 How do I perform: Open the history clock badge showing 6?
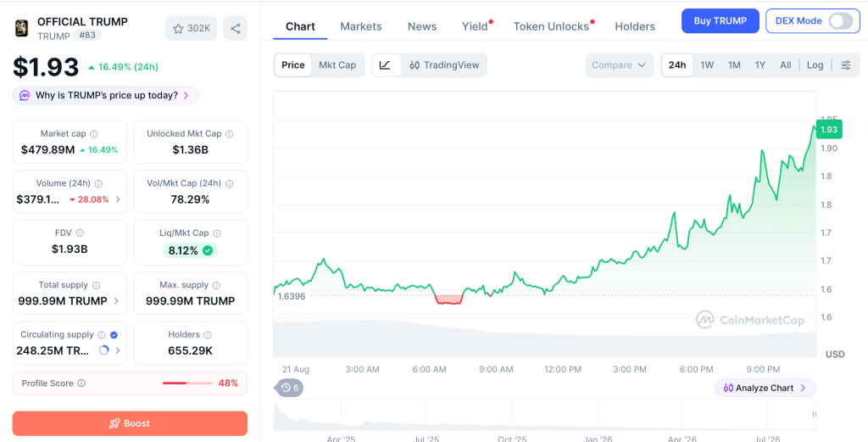(289, 388)
